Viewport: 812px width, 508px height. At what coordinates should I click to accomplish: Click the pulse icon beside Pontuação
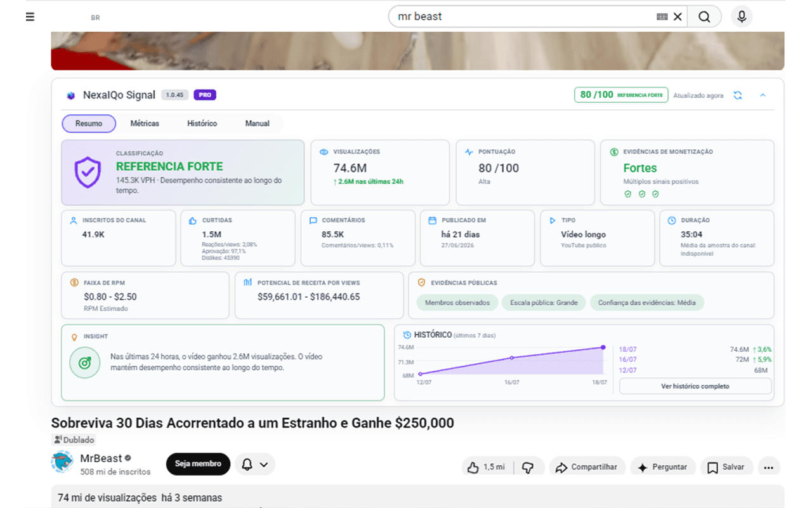pos(469,152)
